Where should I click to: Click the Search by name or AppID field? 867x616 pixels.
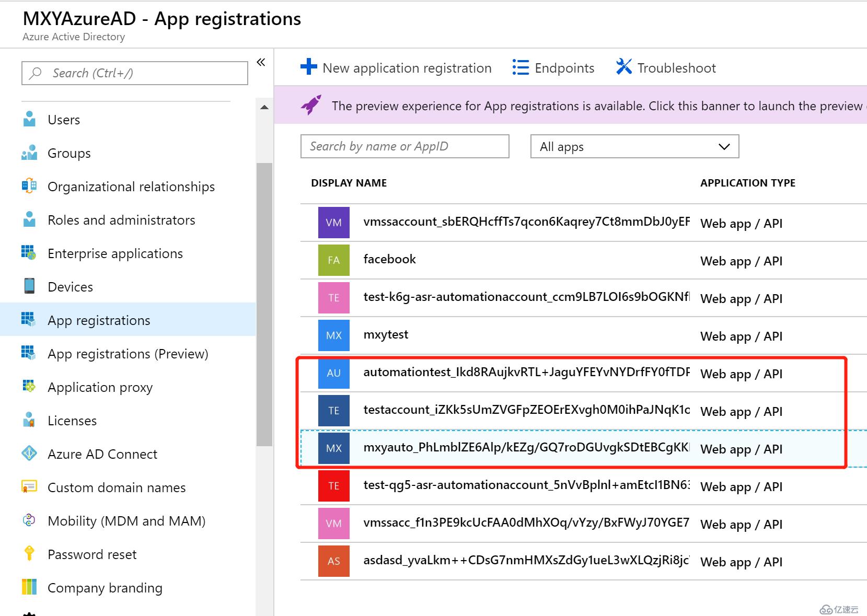coord(405,146)
